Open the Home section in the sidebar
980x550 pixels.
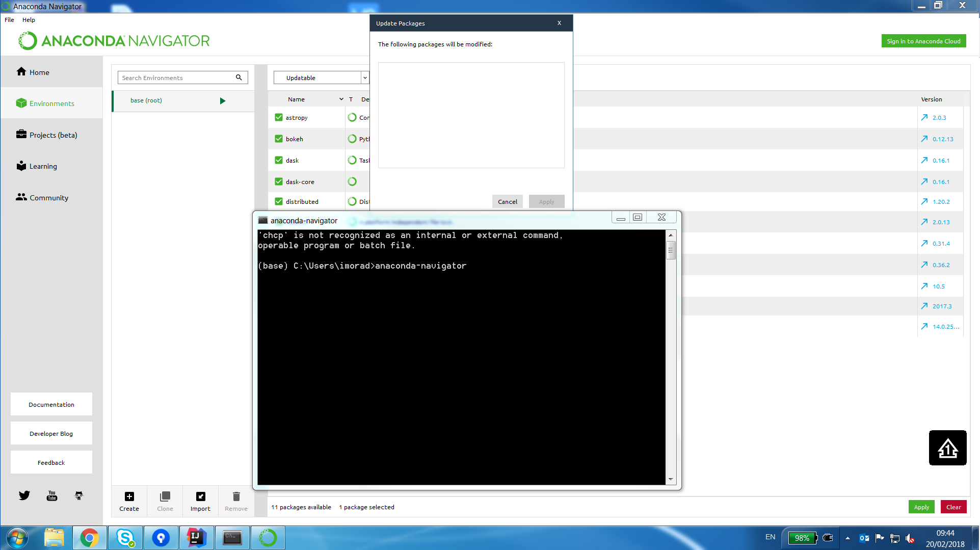(38, 72)
